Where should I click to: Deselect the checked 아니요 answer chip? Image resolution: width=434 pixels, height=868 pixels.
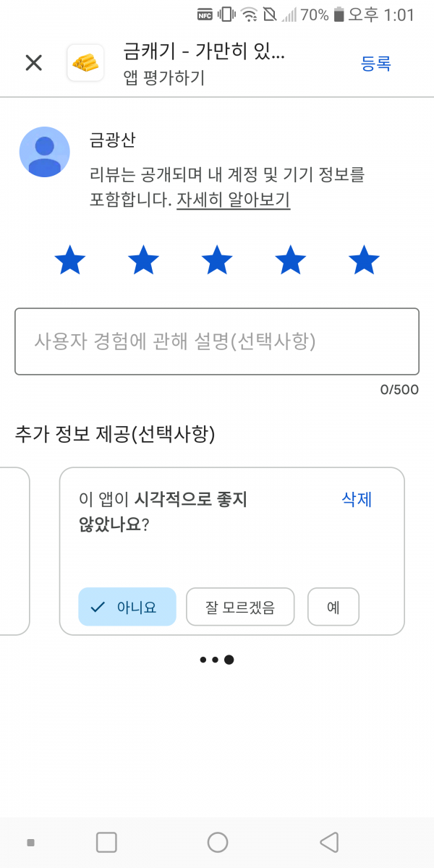click(x=127, y=607)
